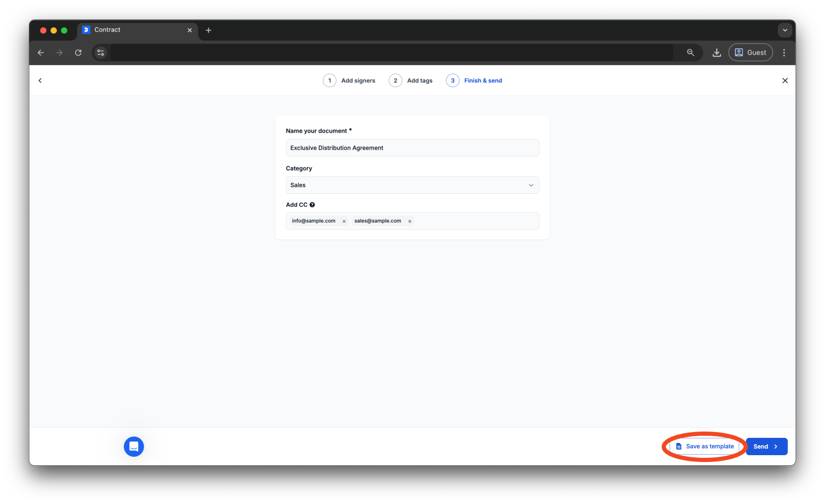Go to step 1 Add signers
The image size is (825, 504).
click(x=349, y=80)
